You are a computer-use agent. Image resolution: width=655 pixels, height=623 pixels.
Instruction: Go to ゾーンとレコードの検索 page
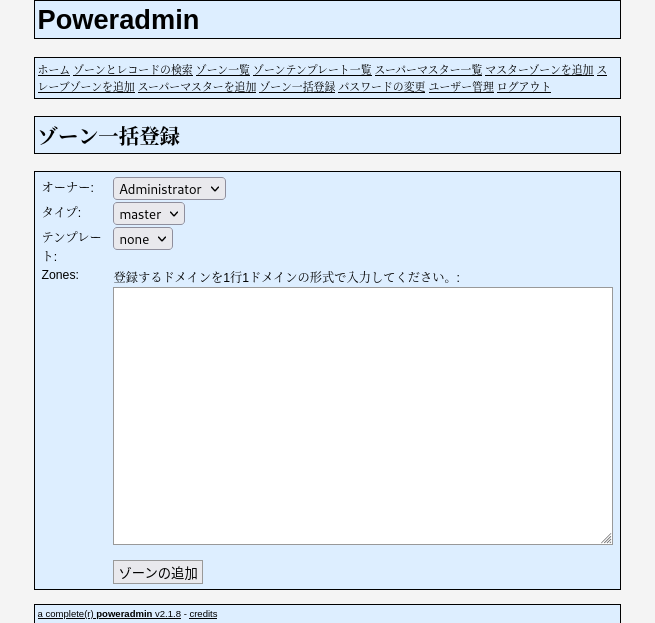tap(133, 69)
